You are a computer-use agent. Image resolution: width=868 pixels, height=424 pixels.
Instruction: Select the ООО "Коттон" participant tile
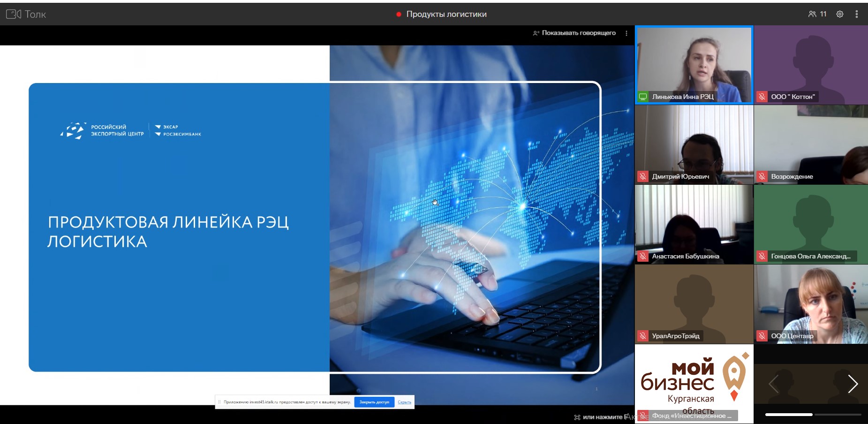(x=811, y=65)
